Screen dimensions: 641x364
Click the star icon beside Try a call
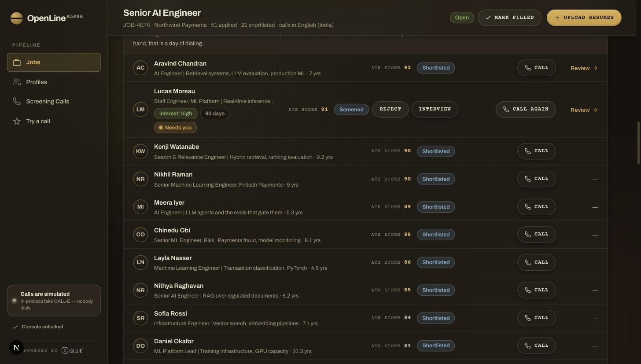[x=17, y=121]
